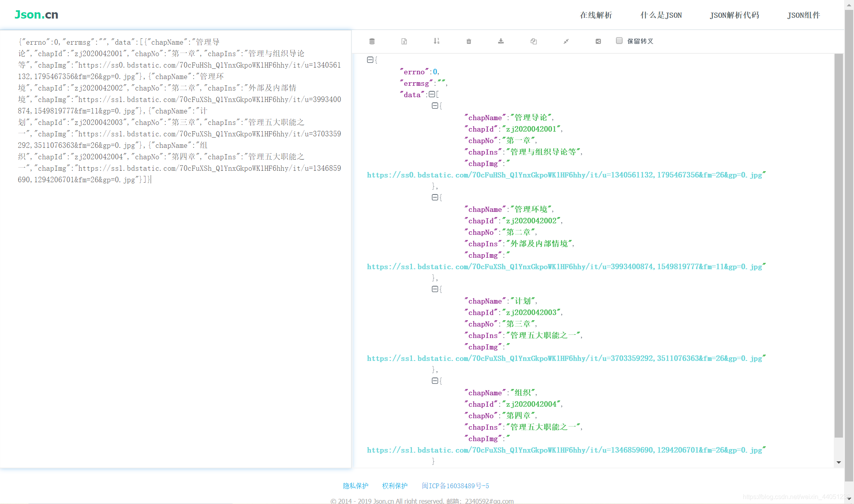854x504 pixels.
Task: Click the value "第二章"
Action: [519, 232]
